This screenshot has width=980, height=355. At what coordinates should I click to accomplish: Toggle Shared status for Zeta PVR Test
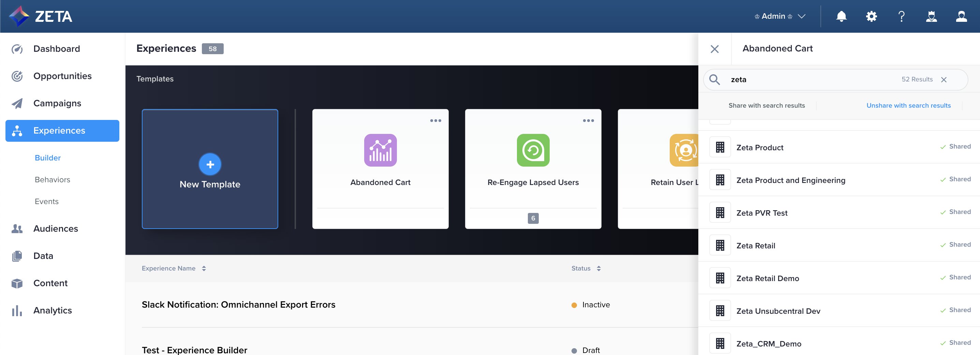(955, 212)
